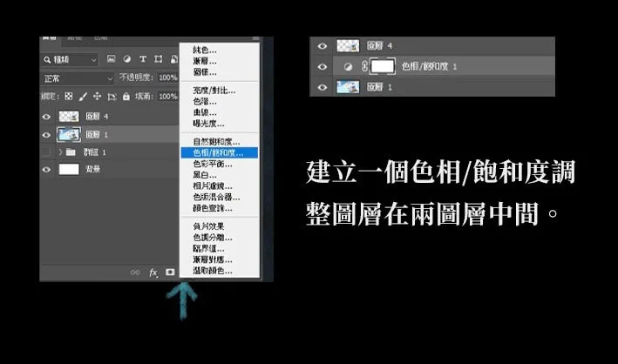Click white mask thumbnail of 色相/飽和度 1
This screenshot has height=364, width=618.
pyautogui.click(x=383, y=66)
